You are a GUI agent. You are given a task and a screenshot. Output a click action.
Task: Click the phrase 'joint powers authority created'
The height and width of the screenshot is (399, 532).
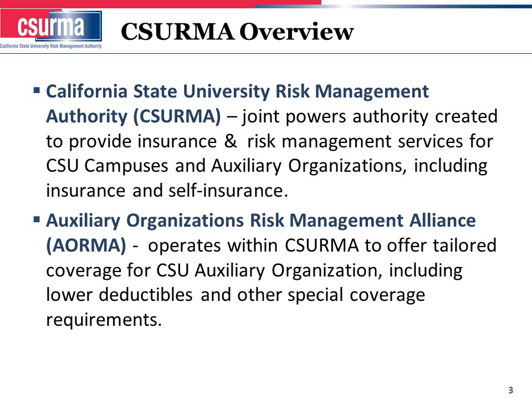click(370, 116)
